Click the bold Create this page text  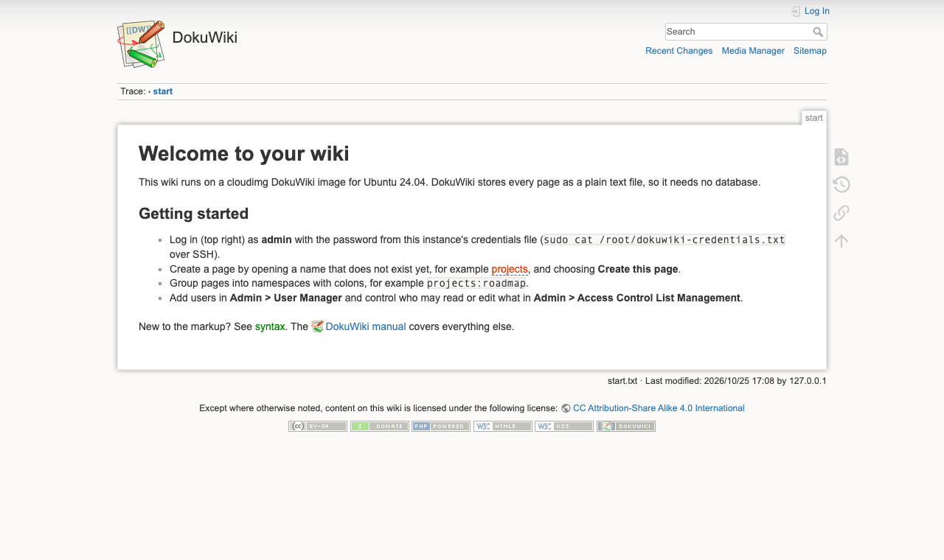[638, 269]
